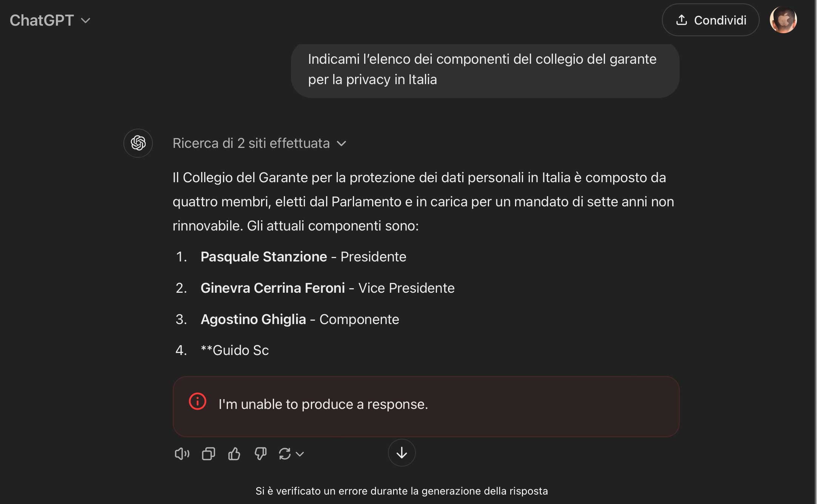Screen dimensions: 817x504
Task: Click the thumbs down icon
Action: point(260,453)
